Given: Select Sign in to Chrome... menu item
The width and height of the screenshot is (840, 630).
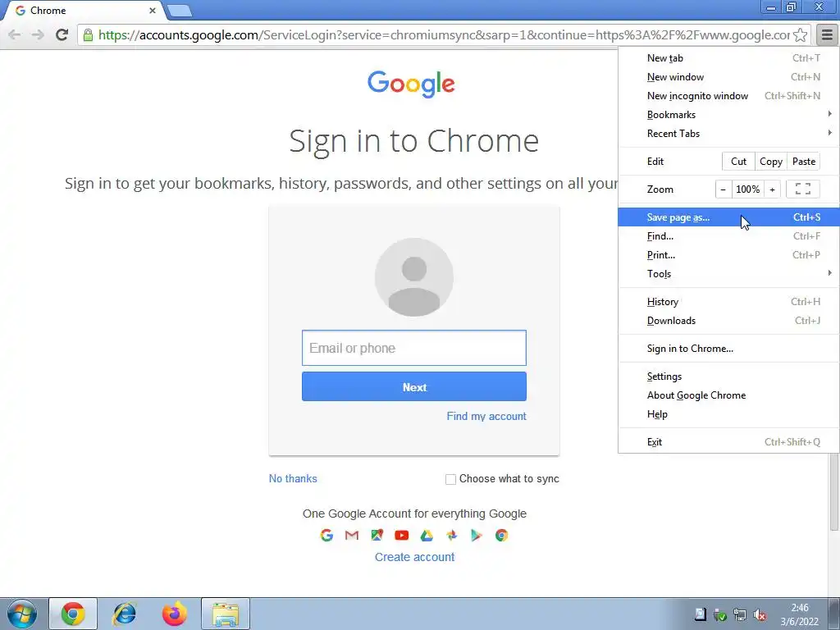Looking at the screenshot, I should [x=728, y=348].
